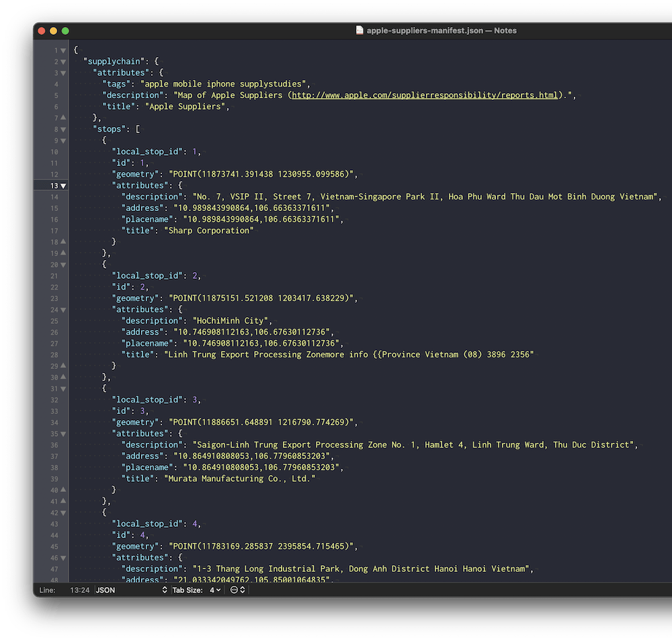Click the POINT(11873741.391438 1230955.099586) geometry value

pyautogui.click(x=261, y=174)
